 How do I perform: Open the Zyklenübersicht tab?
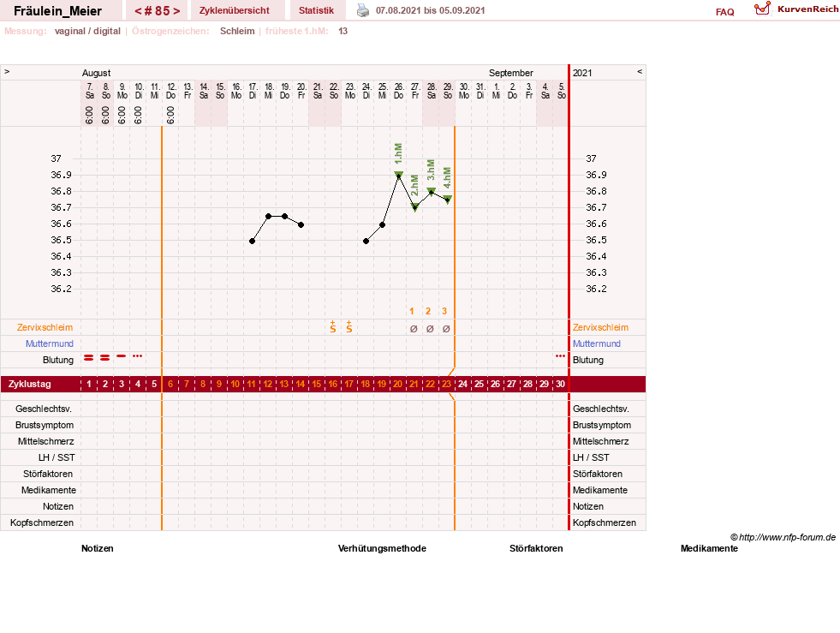[x=234, y=11]
